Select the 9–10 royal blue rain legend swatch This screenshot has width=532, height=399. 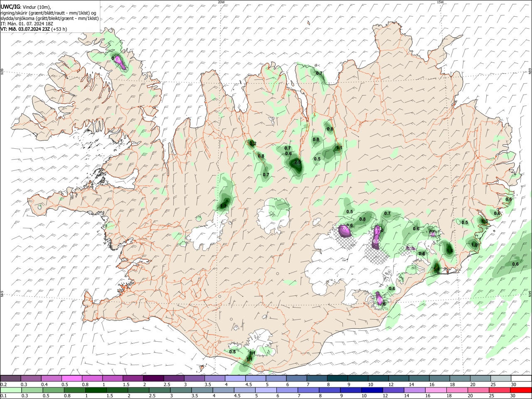pyautogui.click(x=351, y=390)
